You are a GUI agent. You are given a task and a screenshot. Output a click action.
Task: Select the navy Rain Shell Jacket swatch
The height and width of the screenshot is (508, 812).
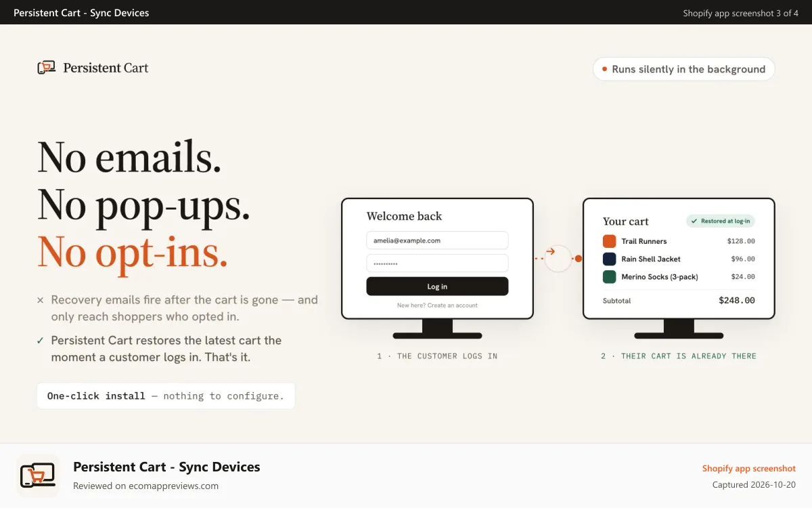pyautogui.click(x=609, y=259)
